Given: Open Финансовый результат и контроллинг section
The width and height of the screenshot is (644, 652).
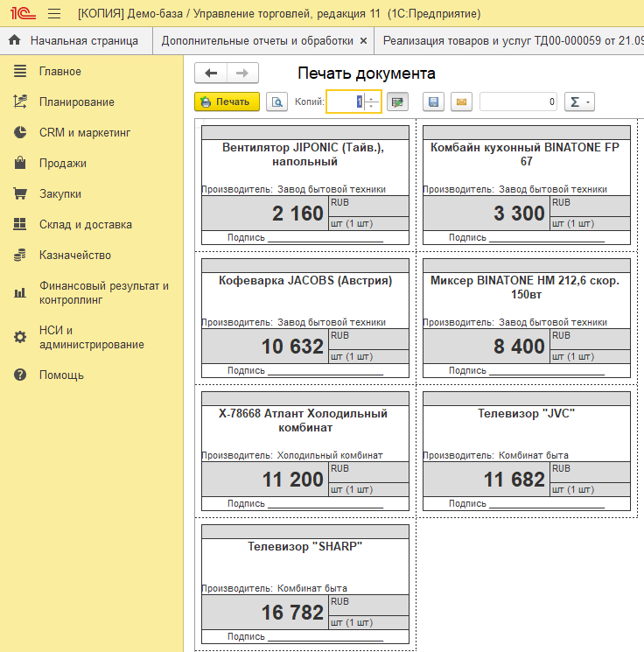Looking at the screenshot, I should click(104, 292).
